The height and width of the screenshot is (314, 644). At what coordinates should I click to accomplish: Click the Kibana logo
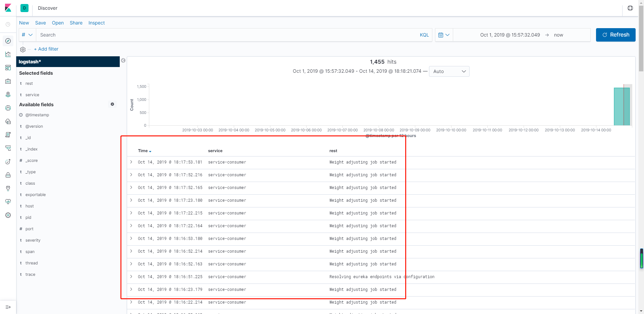tap(8, 8)
